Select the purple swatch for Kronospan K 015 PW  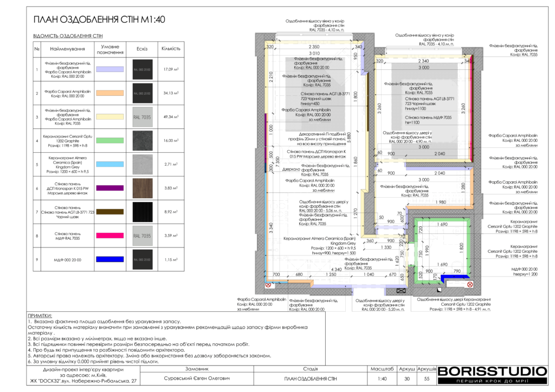click(111, 188)
